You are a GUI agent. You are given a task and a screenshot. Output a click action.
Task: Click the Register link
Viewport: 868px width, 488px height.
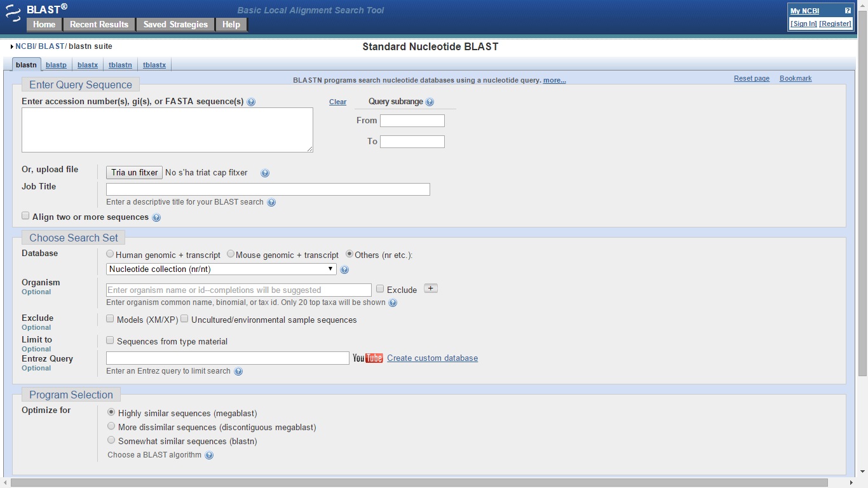[836, 24]
